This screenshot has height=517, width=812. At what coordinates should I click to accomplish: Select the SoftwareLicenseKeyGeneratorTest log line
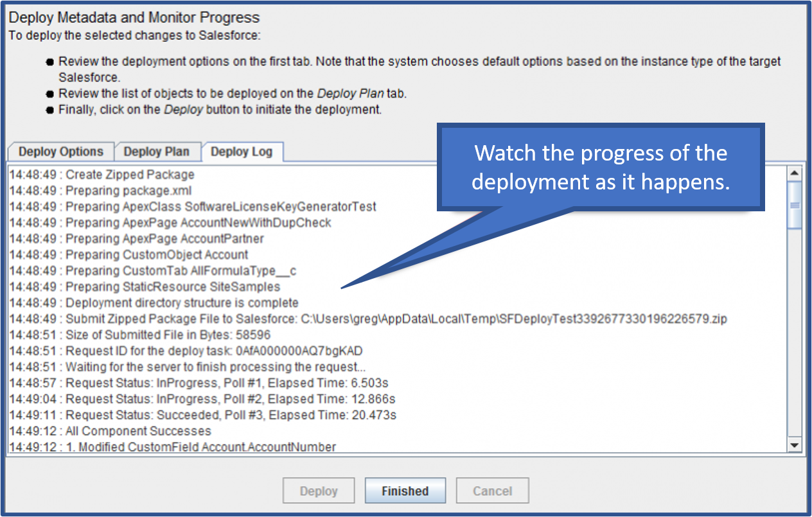pyautogui.click(x=193, y=207)
